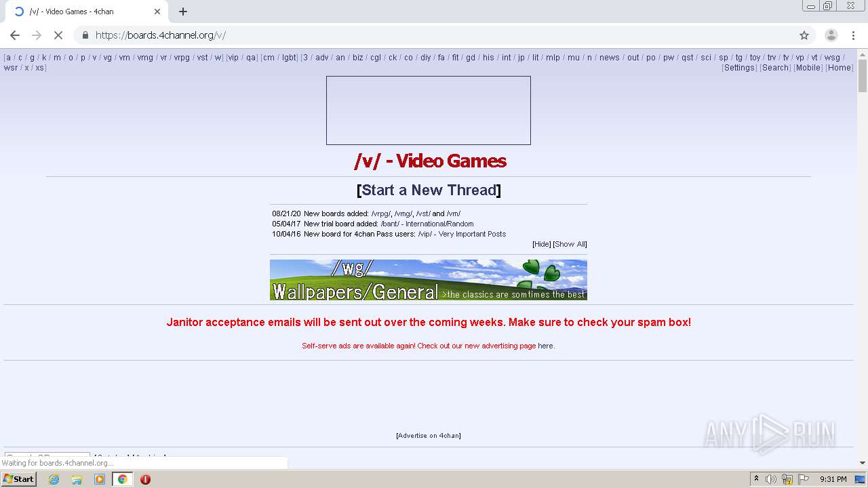Click the taskbar clock 9:31 PM

pyautogui.click(x=833, y=479)
